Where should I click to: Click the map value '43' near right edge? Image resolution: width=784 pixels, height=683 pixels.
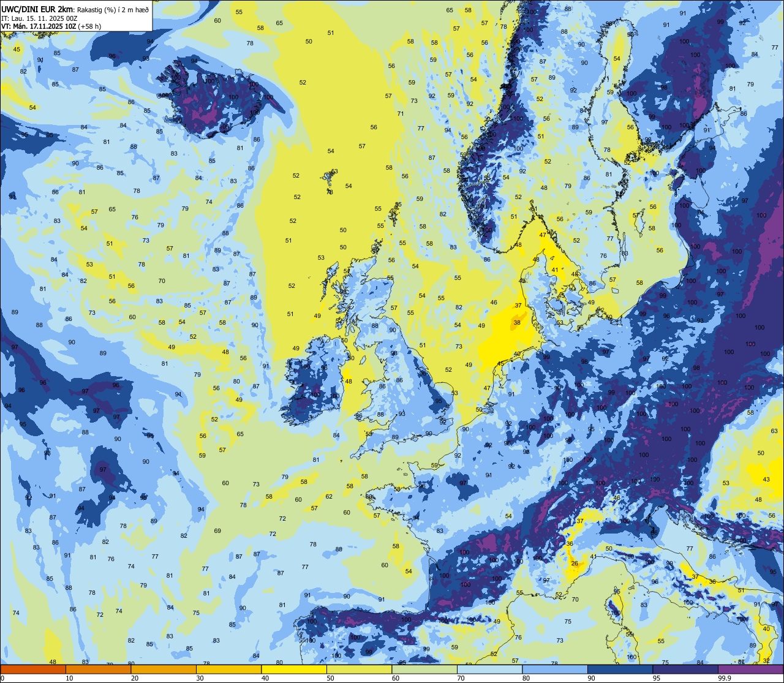pos(766,480)
